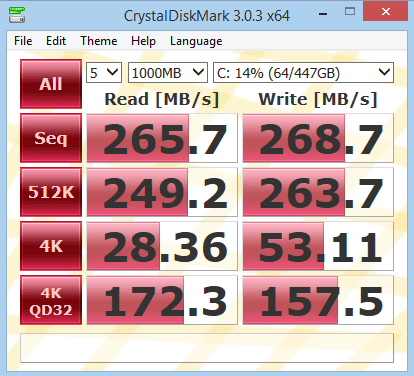Click the 4K QD32 read result 172.3
414x376 pixels.
tap(162, 300)
